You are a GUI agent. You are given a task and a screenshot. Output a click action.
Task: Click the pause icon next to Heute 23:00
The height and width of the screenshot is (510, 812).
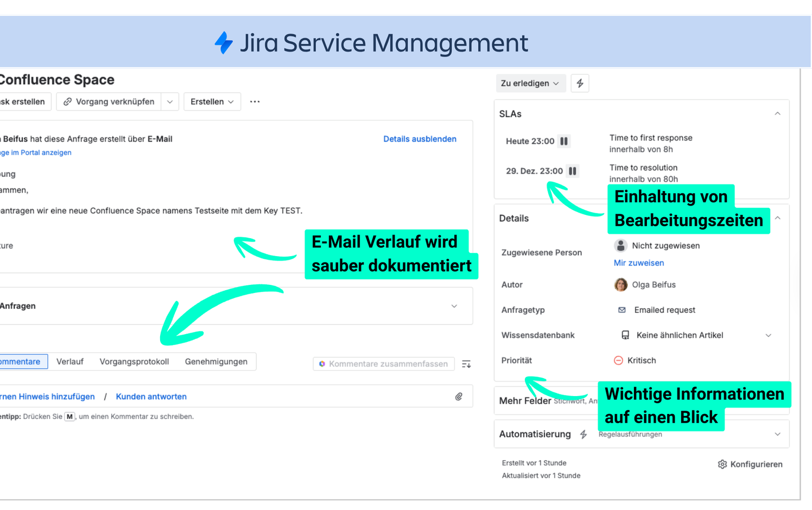564,141
